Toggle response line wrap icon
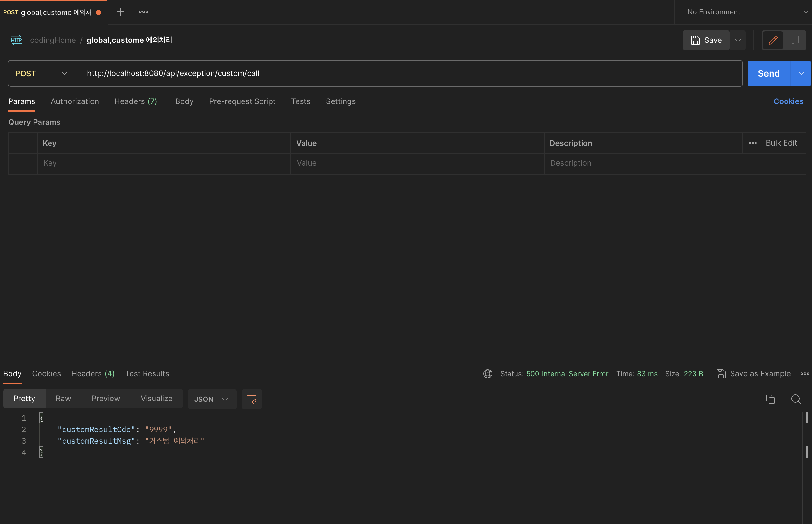This screenshot has width=812, height=524. [x=252, y=399]
